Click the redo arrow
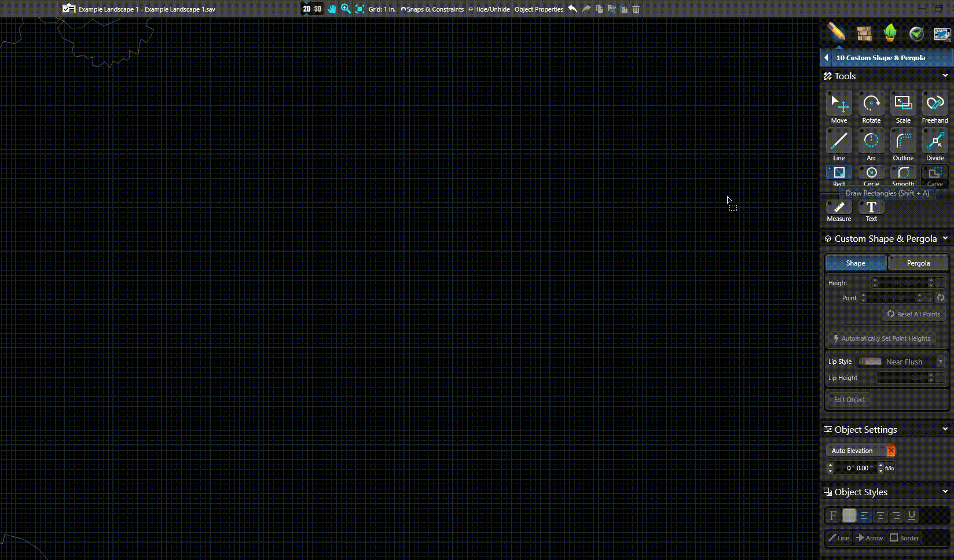The height and width of the screenshot is (560, 954). coord(586,9)
